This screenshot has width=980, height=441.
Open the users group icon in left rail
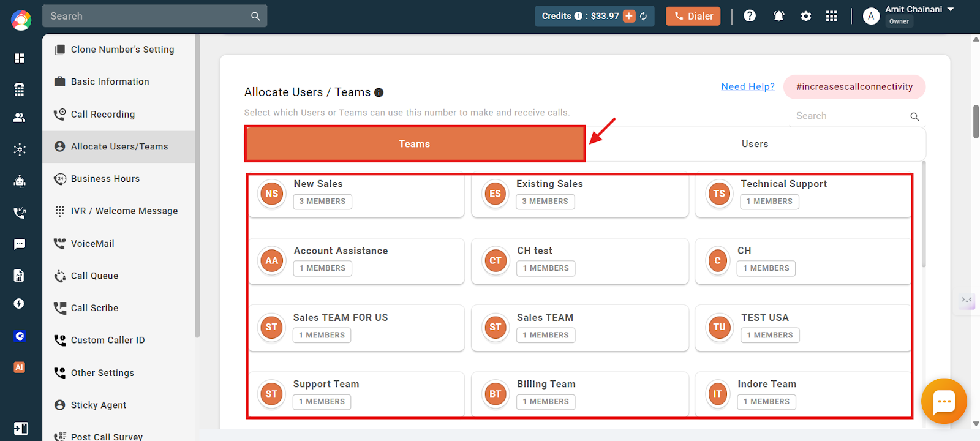[x=20, y=118]
